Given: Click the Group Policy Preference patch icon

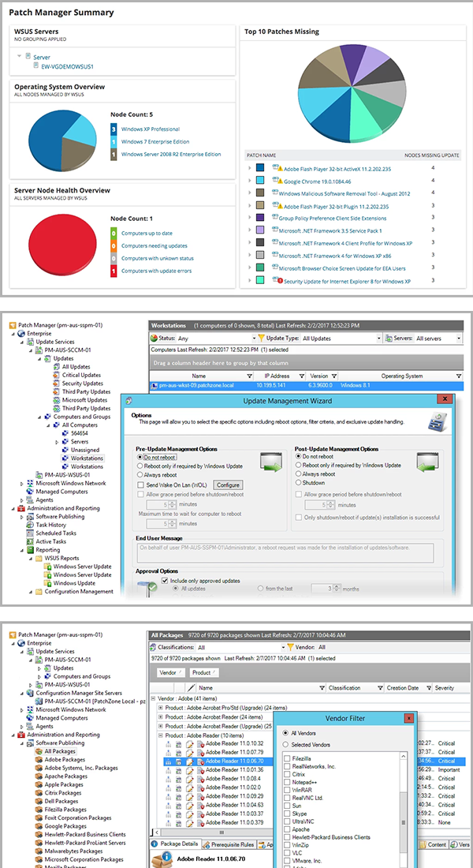Looking at the screenshot, I should [x=275, y=218].
